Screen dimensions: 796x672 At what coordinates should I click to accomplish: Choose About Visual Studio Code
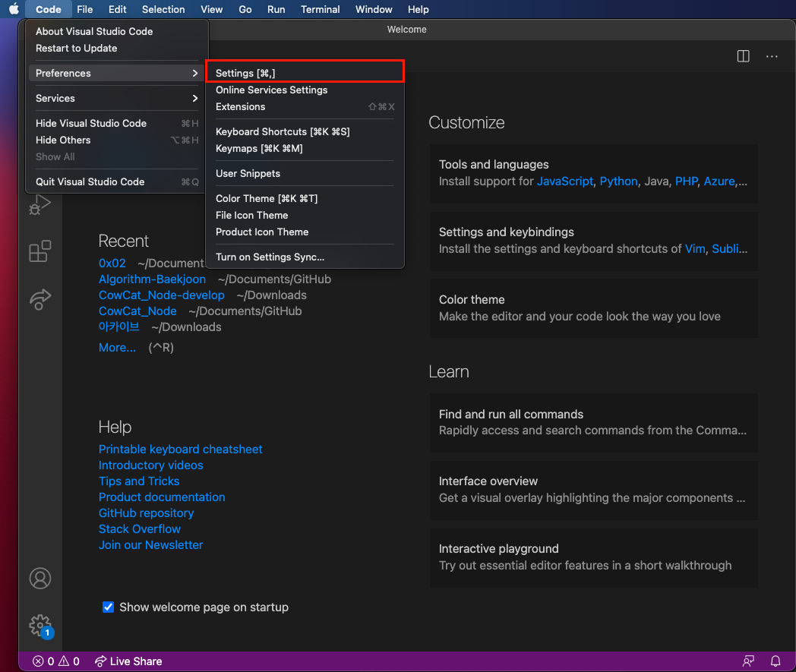117,31
